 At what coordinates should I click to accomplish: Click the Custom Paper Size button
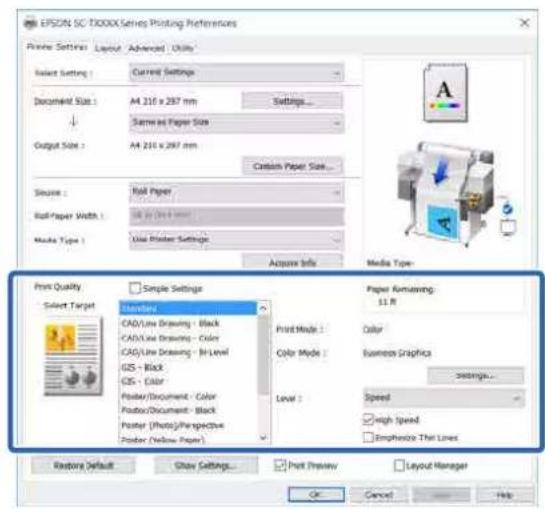[292, 166]
